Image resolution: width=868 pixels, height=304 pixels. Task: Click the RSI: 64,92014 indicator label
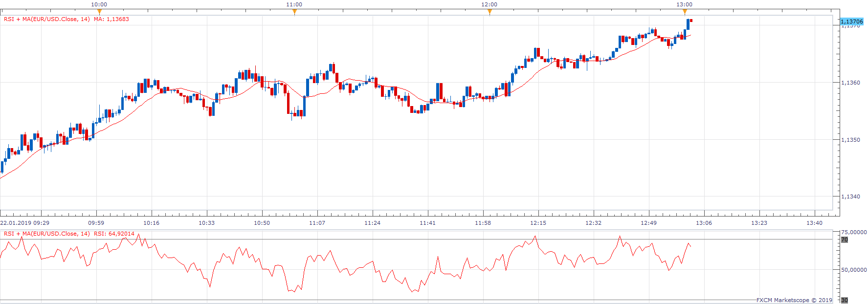114,234
